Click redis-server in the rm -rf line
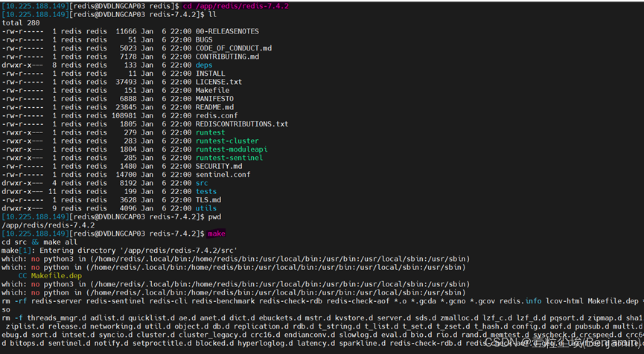Image resolution: width=644 pixels, height=354 pixels. [57, 300]
